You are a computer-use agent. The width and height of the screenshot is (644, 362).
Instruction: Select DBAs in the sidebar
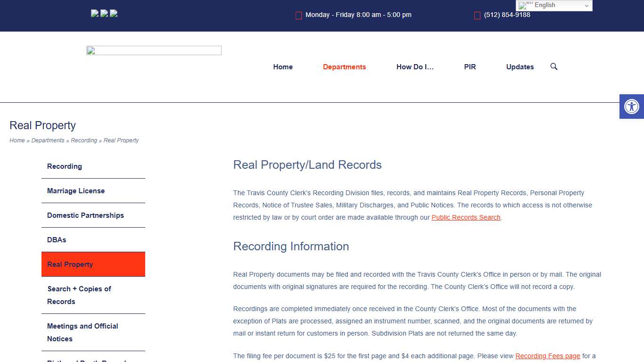pyautogui.click(x=56, y=239)
